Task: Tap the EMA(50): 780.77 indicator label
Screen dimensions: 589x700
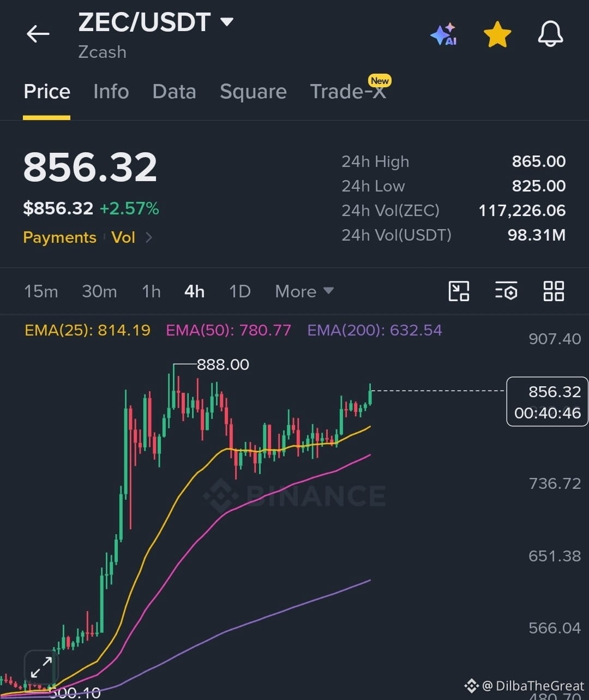Action: [x=229, y=330]
